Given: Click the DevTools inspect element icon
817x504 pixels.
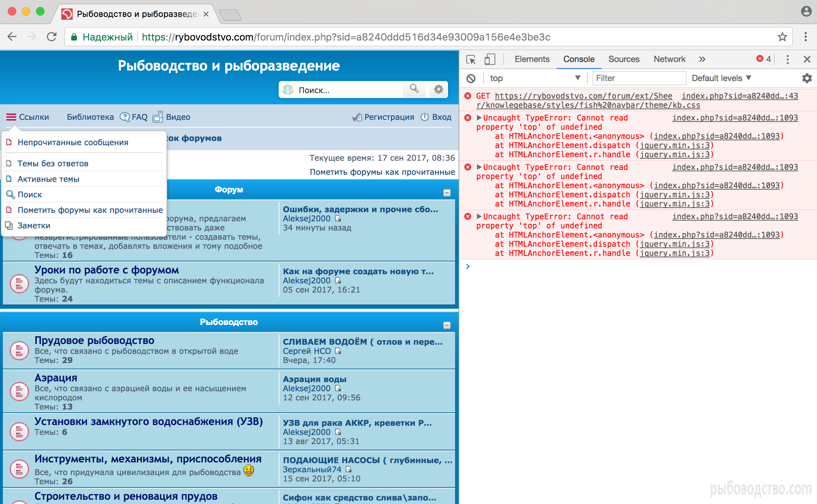Looking at the screenshot, I should pyautogui.click(x=471, y=59).
